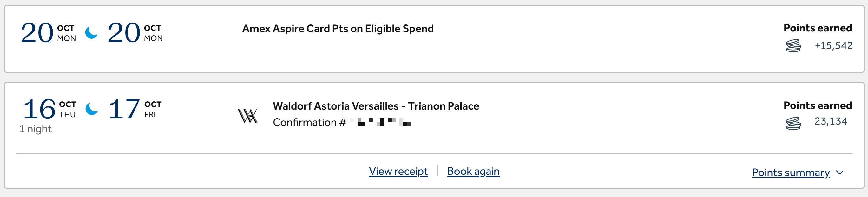868x197 pixels.
Task: Click the Waldorf Astoria logo icon
Action: coord(248,116)
